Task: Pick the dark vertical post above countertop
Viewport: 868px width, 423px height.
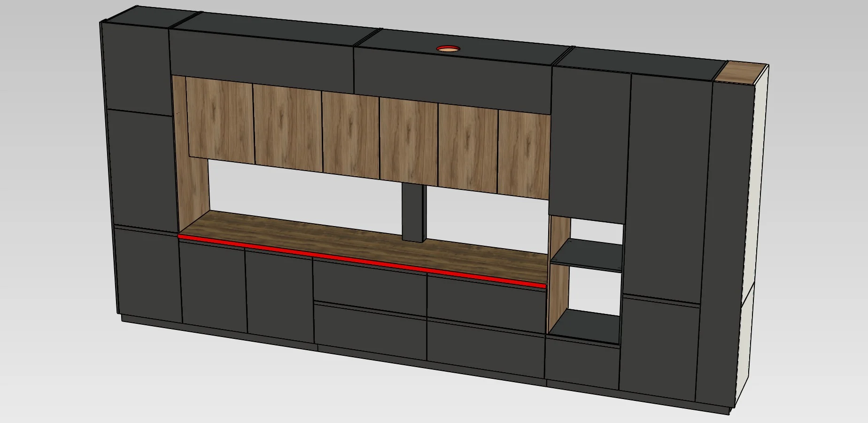Action: (414, 212)
